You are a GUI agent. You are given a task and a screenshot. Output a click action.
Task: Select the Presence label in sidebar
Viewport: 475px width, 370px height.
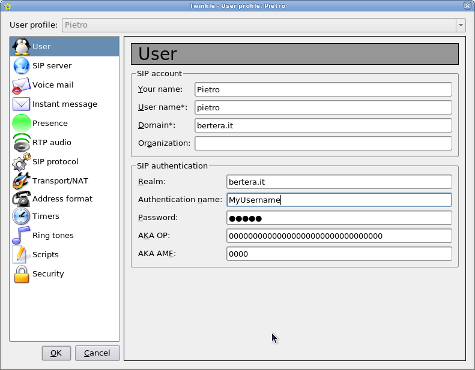coord(50,123)
